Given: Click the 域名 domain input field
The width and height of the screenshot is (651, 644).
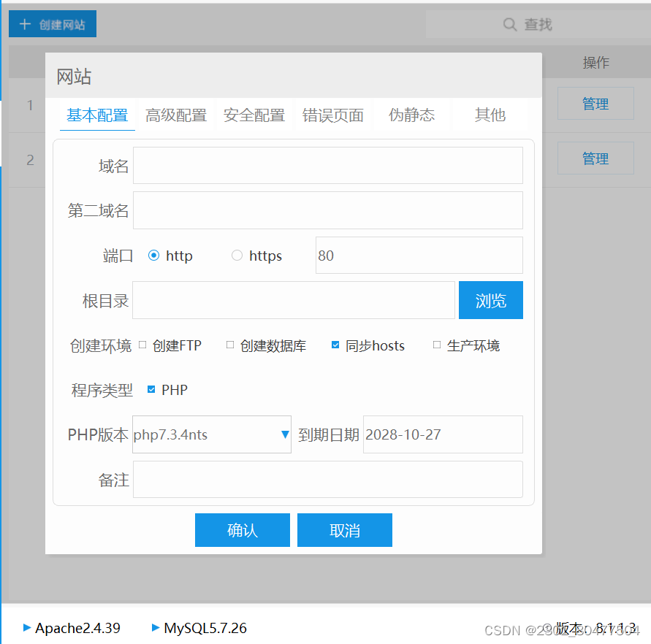Looking at the screenshot, I should pos(327,165).
